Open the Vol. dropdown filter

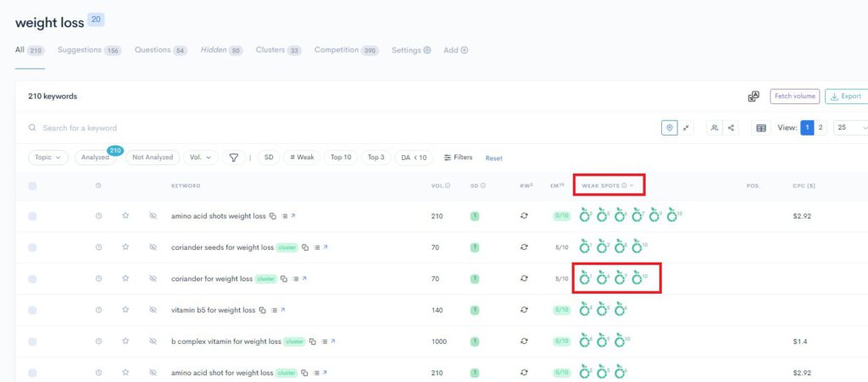(200, 158)
